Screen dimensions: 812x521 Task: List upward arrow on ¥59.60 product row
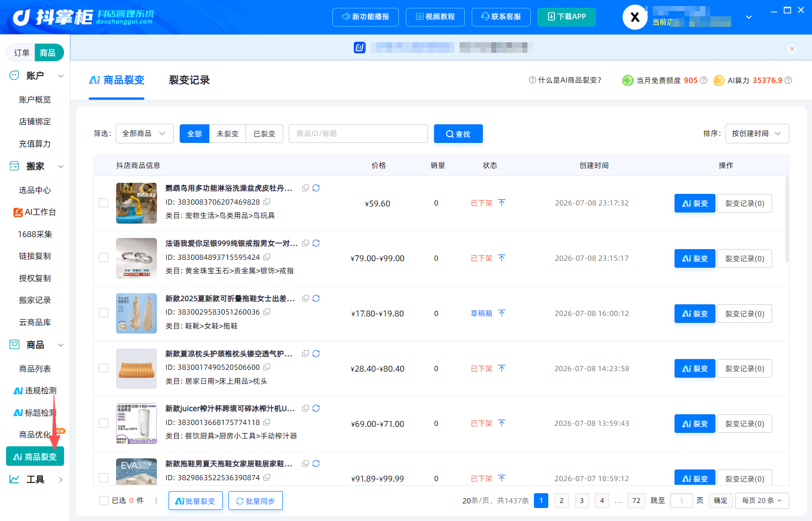[x=502, y=203]
